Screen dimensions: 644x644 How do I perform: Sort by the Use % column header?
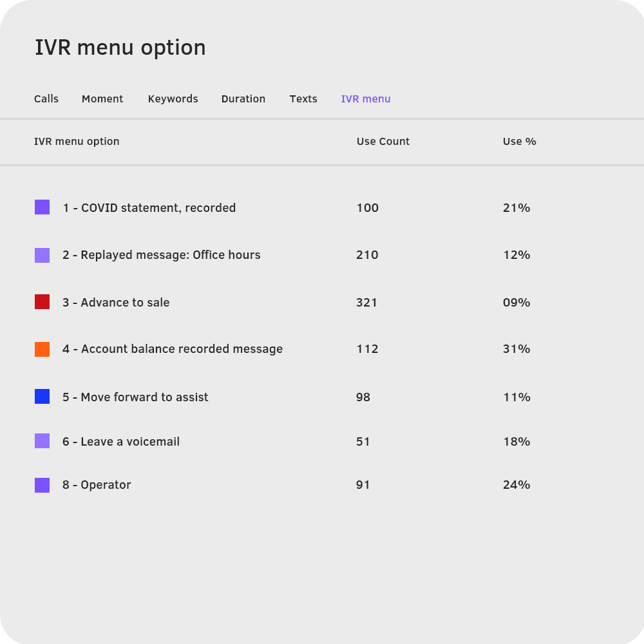(520, 141)
